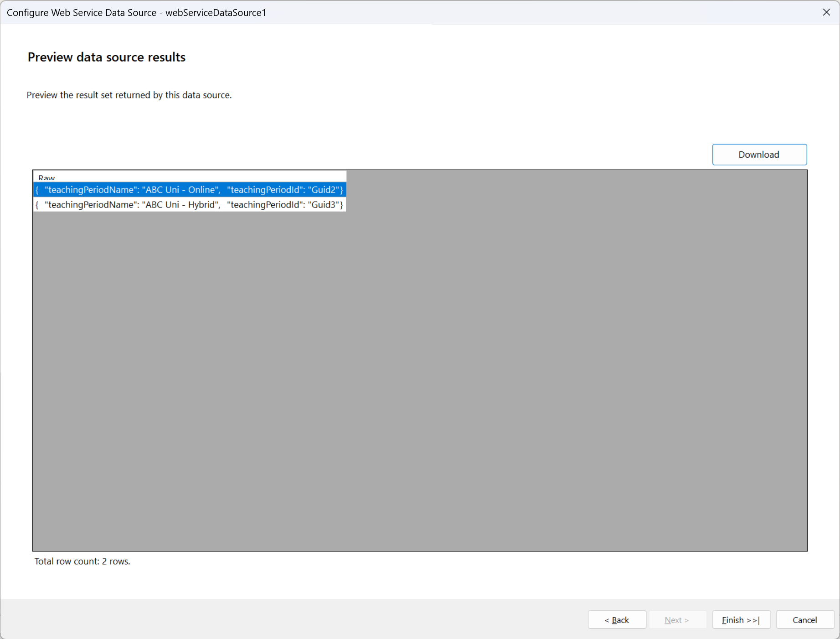Click the Download button
Viewport: 840px width, 639px height.
point(759,155)
